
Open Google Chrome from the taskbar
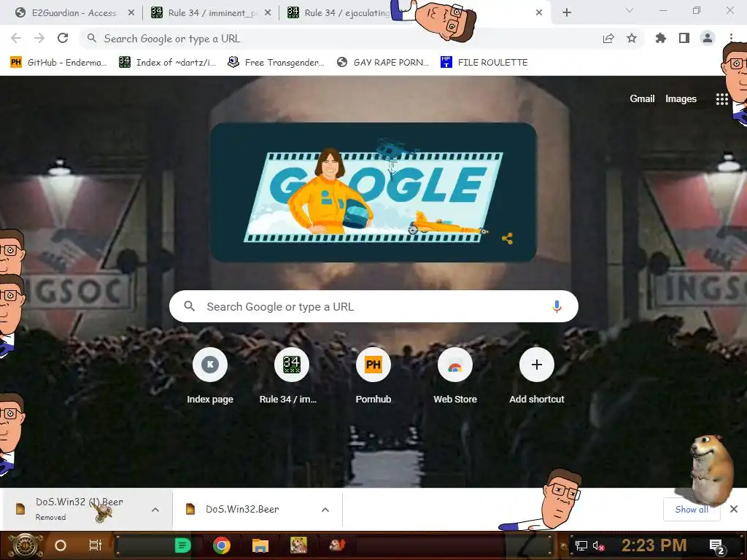(222, 545)
